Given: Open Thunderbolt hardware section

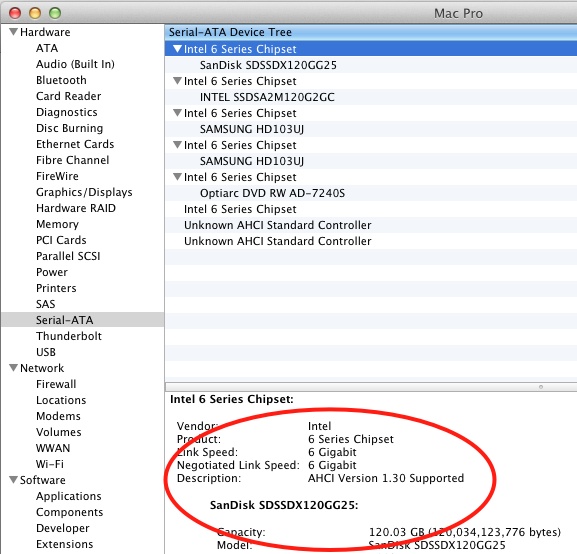Looking at the screenshot, I should [x=69, y=336].
